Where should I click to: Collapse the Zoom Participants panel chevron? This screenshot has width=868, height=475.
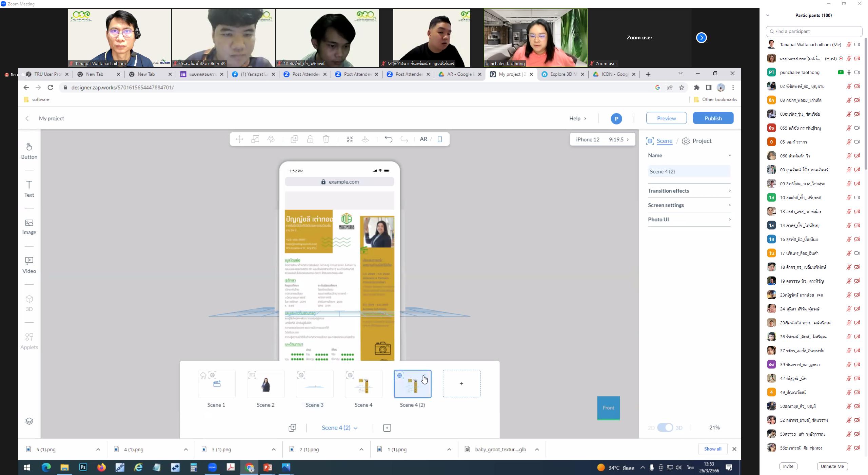(x=768, y=15)
